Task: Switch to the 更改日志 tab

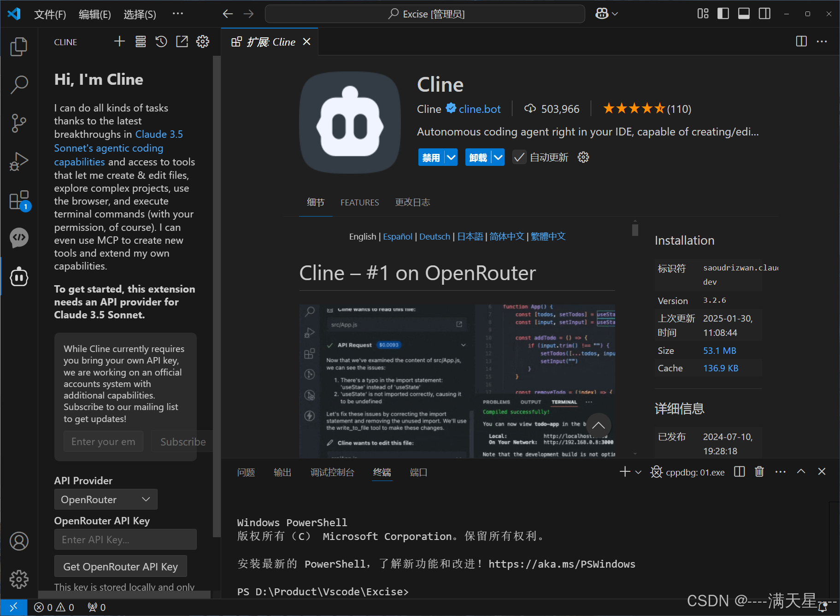Action: click(x=412, y=202)
